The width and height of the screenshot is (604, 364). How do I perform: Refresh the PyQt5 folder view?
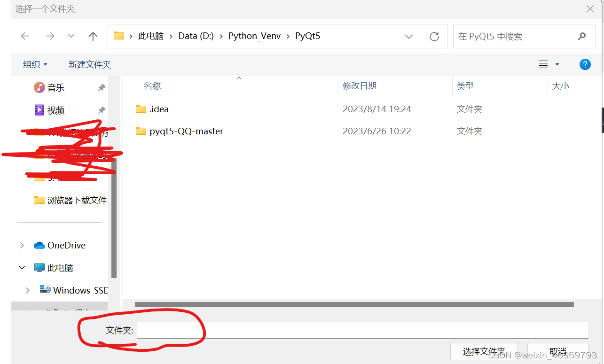(x=434, y=36)
